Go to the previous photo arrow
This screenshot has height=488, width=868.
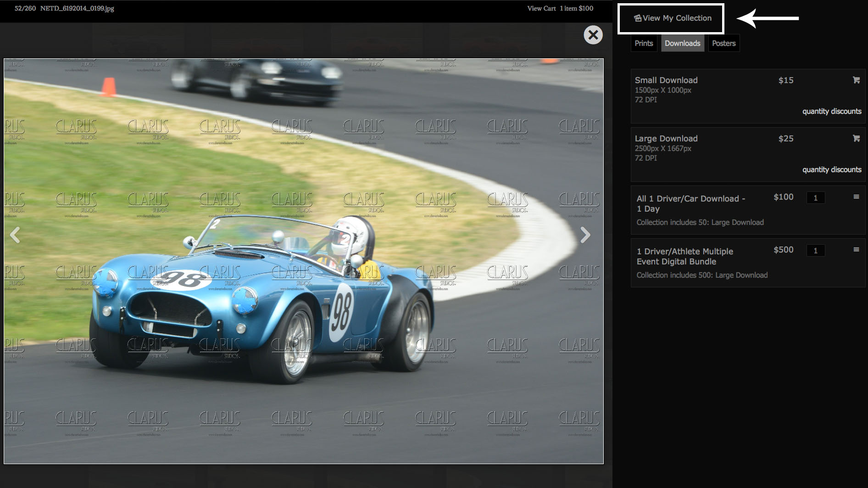[x=15, y=235]
